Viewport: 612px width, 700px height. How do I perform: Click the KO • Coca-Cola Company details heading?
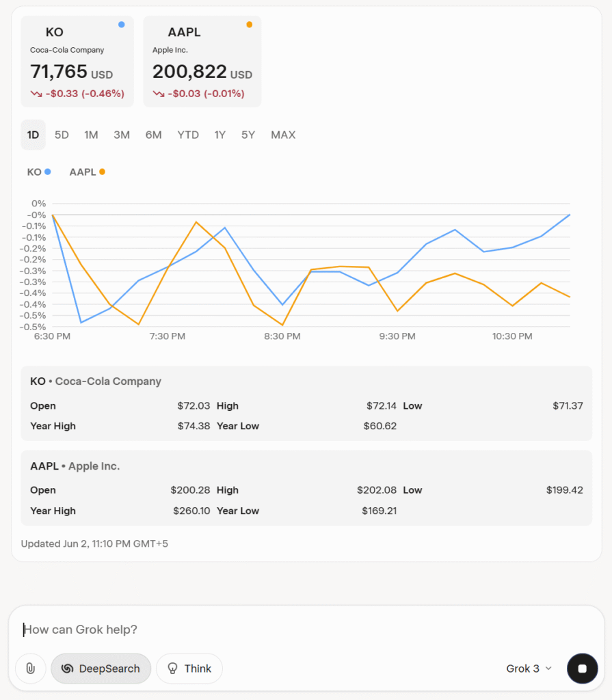[x=96, y=381]
